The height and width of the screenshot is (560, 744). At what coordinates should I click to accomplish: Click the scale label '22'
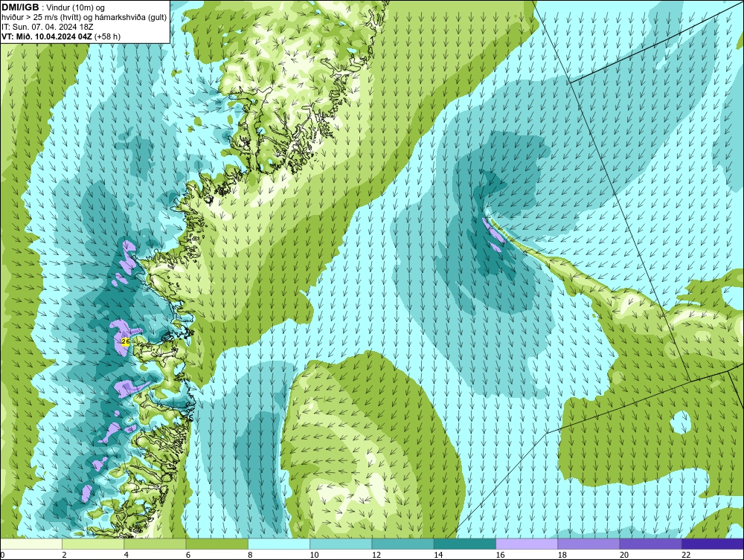pyautogui.click(x=686, y=556)
